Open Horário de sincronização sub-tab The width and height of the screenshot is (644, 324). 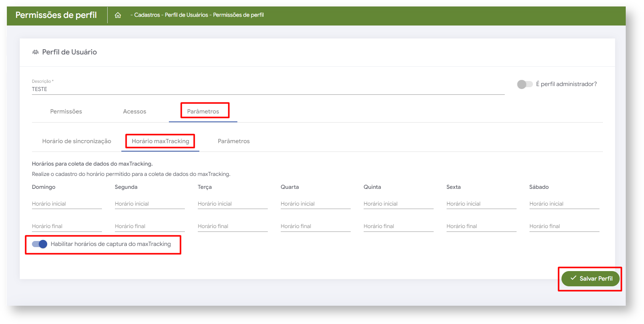pyautogui.click(x=76, y=141)
